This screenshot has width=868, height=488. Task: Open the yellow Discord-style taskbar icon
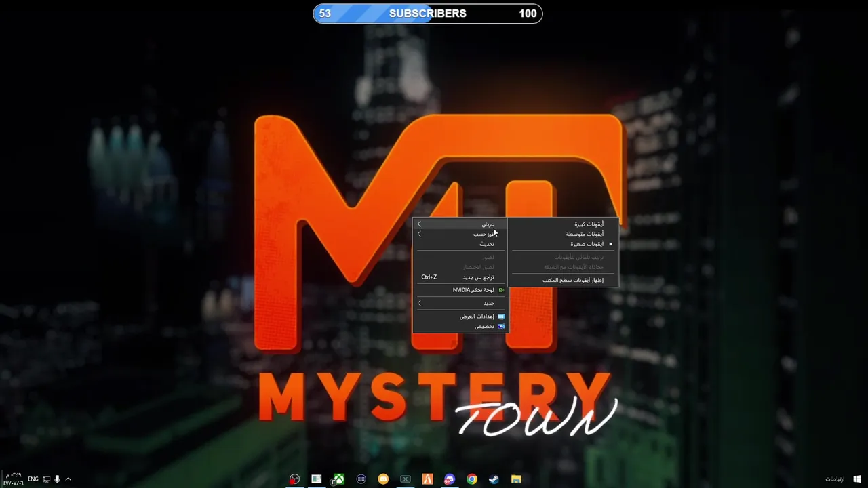383,479
